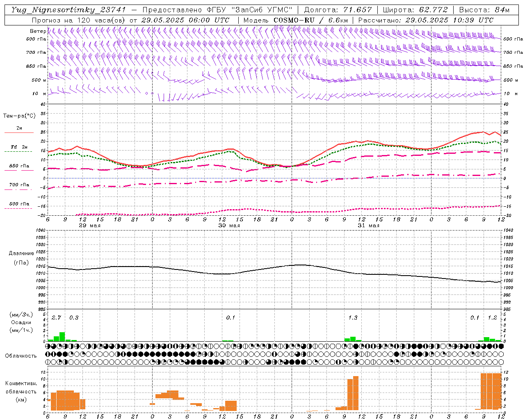Click the 1.3 precipitation amount value
Screen dimensions: 525x420
[x=353, y=318]
